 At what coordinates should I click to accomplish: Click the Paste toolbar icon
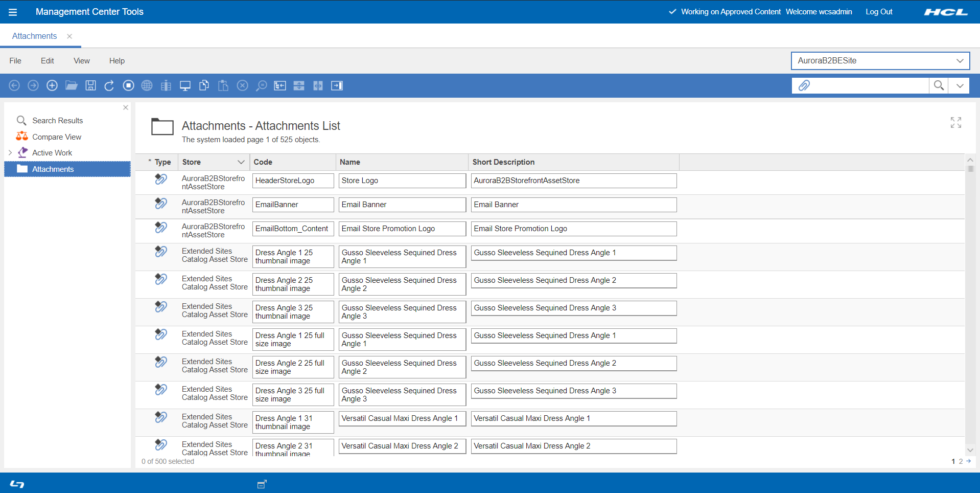pyautogui.click(x=223, y=85)
